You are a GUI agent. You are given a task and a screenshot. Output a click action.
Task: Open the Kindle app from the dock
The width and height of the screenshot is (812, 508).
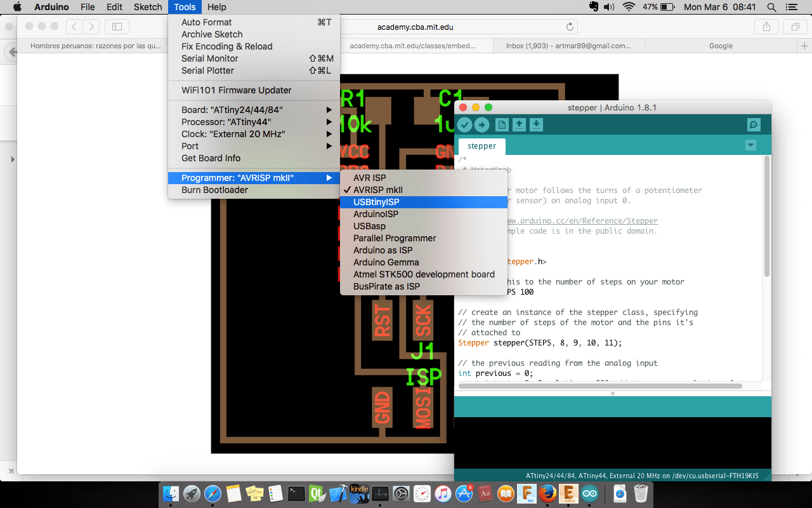tap(359, 492)
